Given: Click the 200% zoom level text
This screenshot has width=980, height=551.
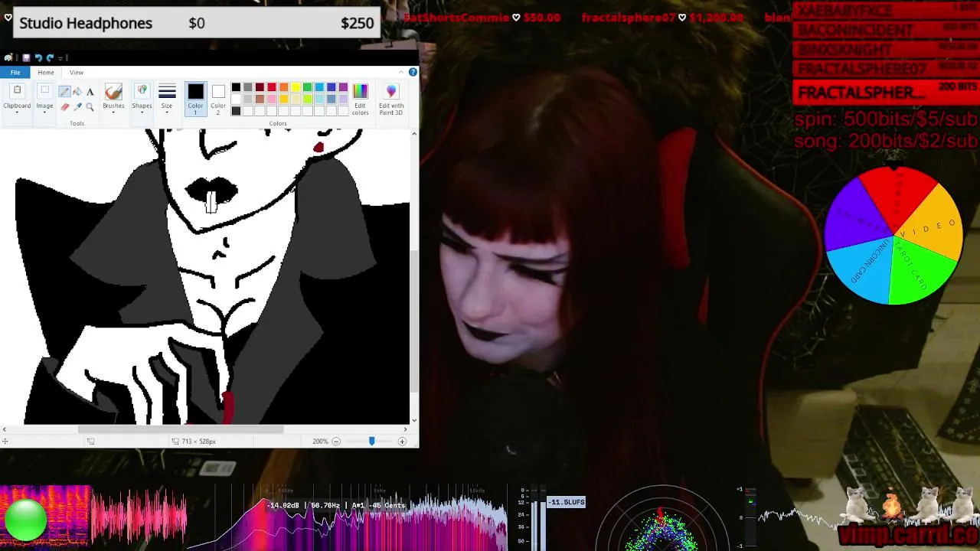Looking at the screenshot, I should pos(320,442).
